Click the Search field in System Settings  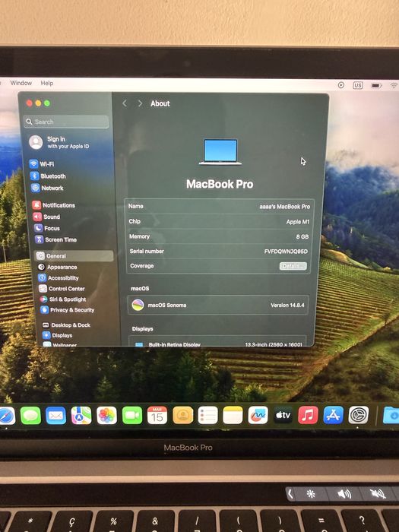[67, 122]
